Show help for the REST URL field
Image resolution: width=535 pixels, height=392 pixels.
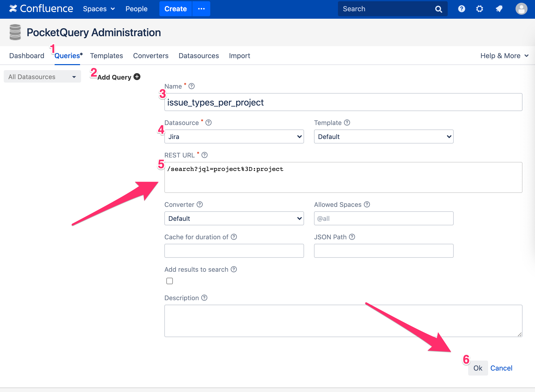tap(205, 155)
